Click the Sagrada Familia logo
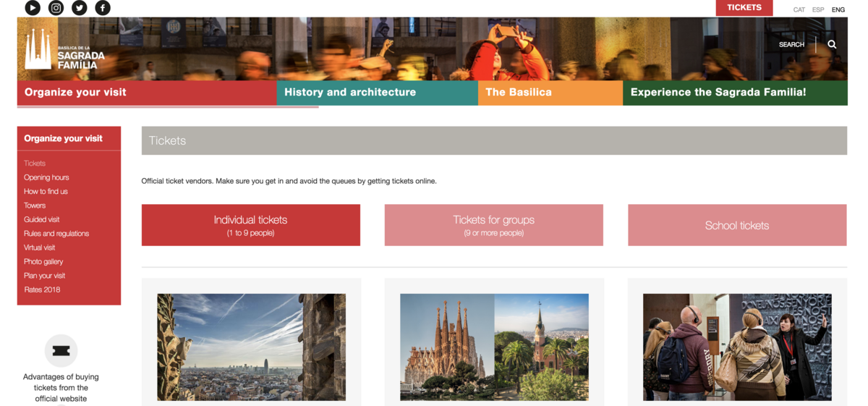Image resolution: width=868 pixels, height=406 pixels. pos(64,50)
